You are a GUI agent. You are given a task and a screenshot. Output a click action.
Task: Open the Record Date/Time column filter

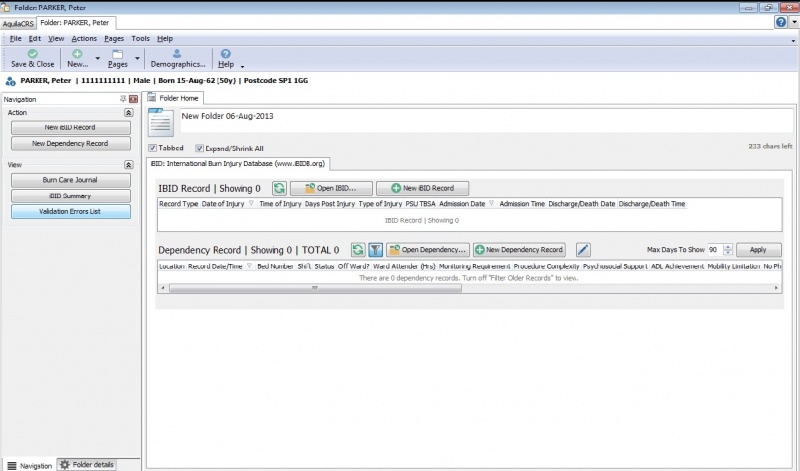249,266
